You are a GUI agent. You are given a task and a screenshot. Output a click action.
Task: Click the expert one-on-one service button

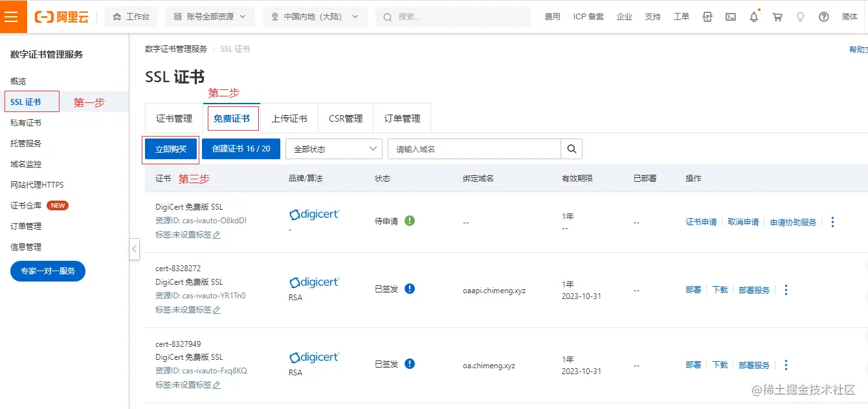pyautogui.click(x=48, y=271)
